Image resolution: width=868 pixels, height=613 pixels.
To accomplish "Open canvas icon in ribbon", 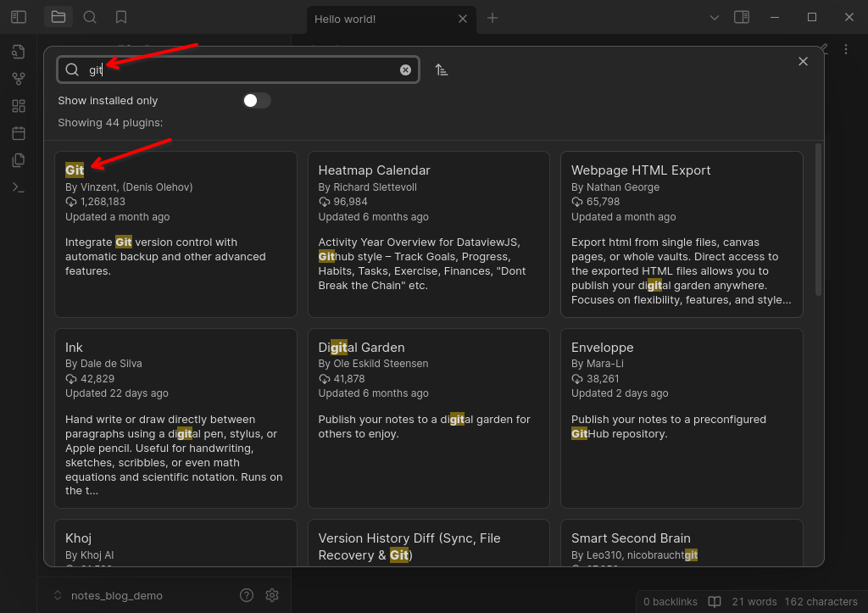I will click(x=19, y=106).
